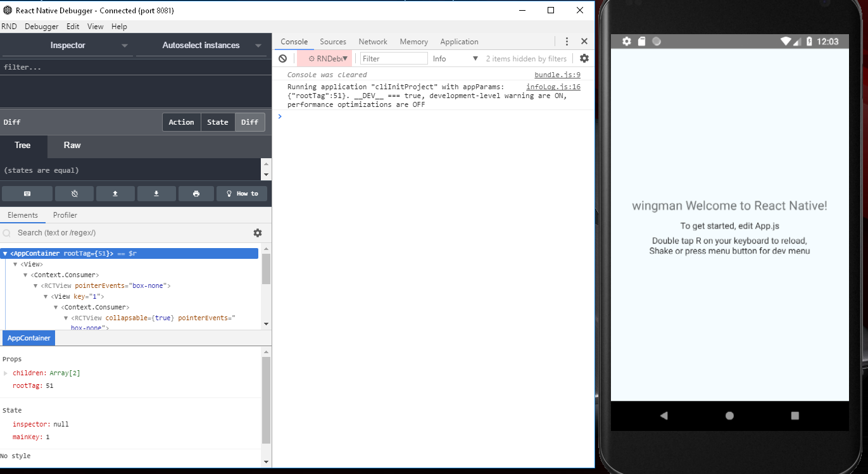Open the Info log level dropdown
Screen dimensions: 868x474
(x=454, y=58)
